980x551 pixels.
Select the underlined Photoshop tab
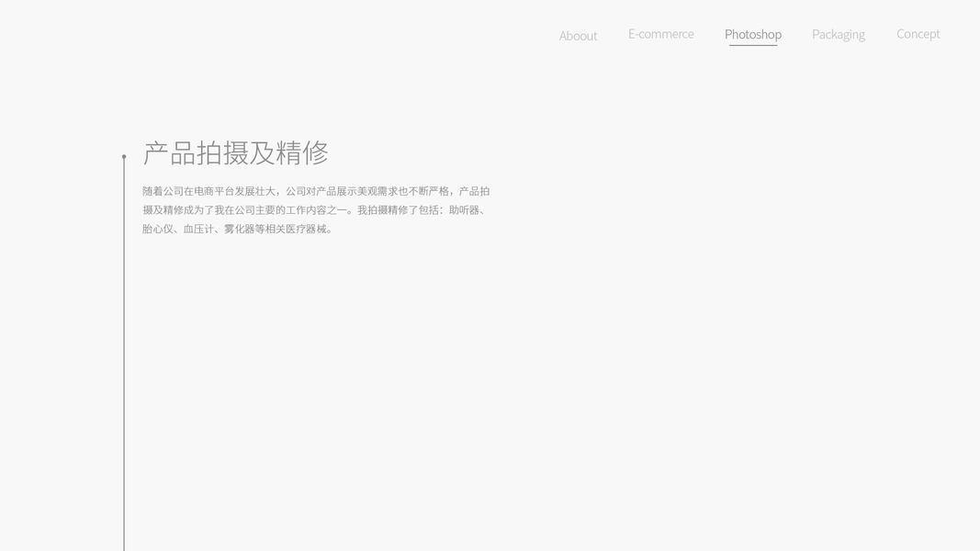[x=752, y=35]
